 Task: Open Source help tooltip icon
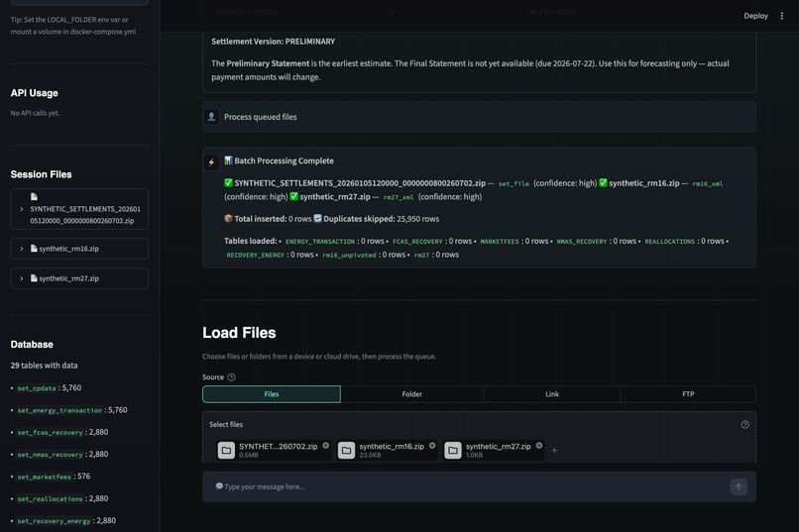231,377
